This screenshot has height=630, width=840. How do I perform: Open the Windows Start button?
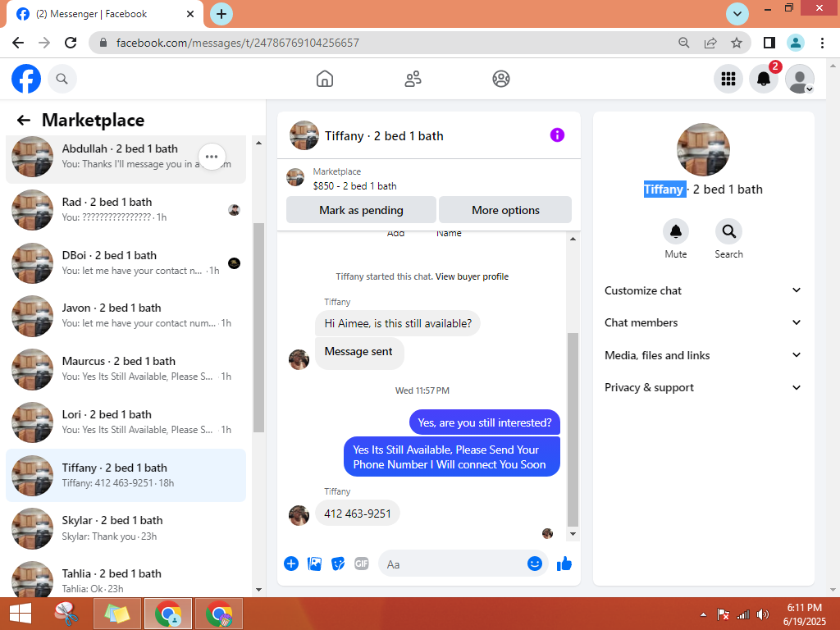[21, 614]
